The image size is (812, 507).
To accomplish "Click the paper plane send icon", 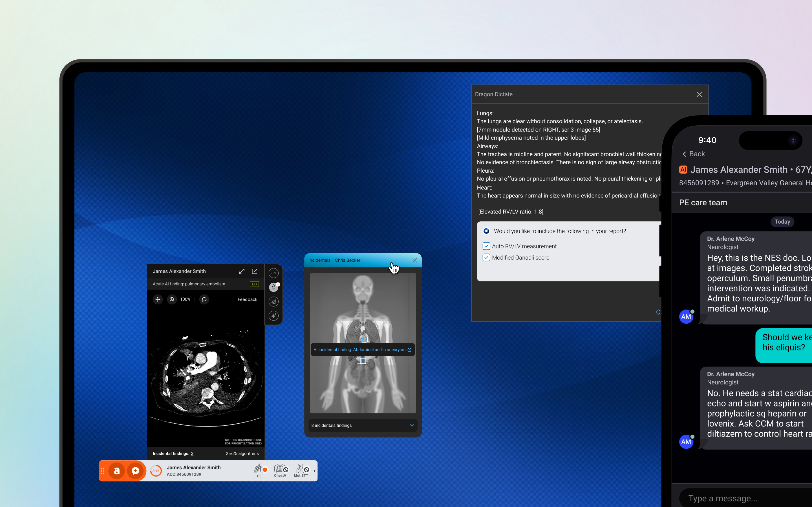I will pos(273,302).
